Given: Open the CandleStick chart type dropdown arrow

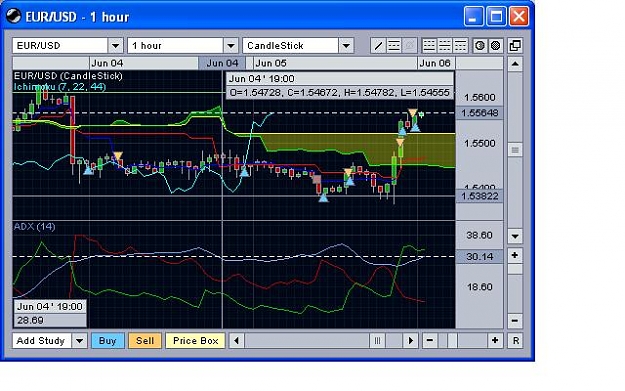Looking at the screenshot, I should click(346, 46).
